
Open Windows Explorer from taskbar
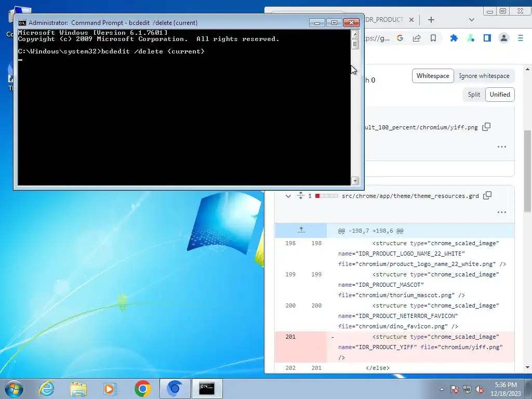78,389
